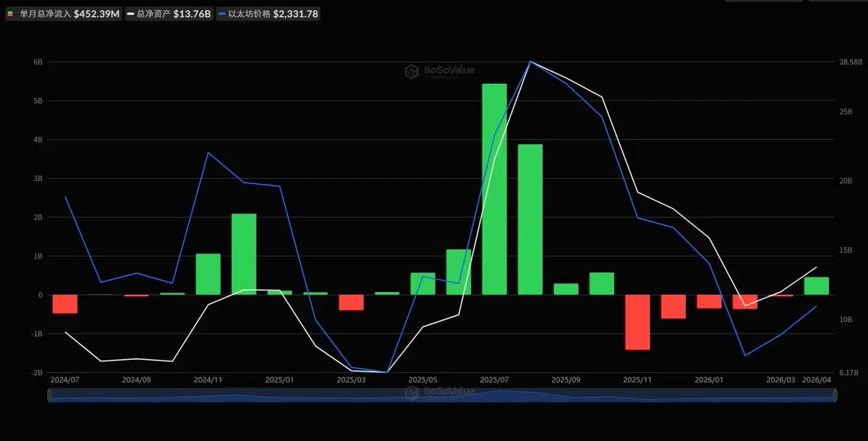The image size is (868, 441).
Task: Click the middle of the date range slider track
Action: (441, 395)
